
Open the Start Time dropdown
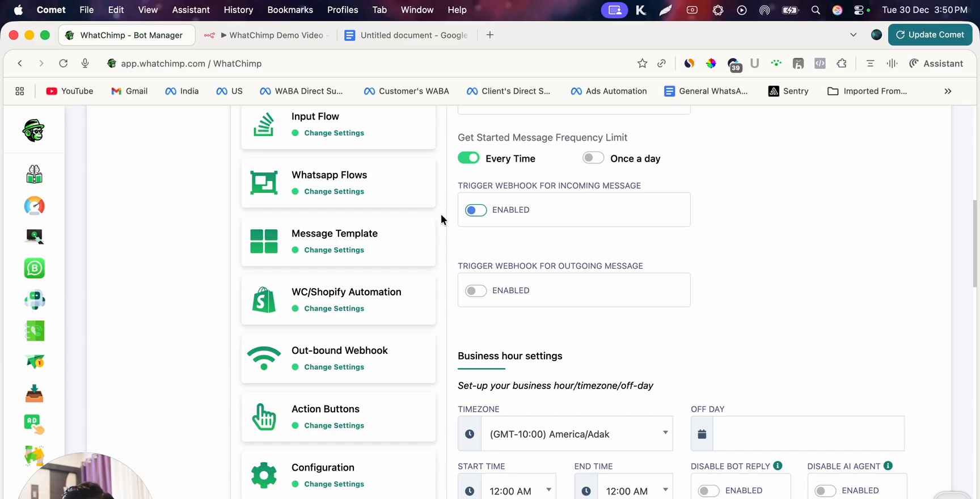(519, 489)
